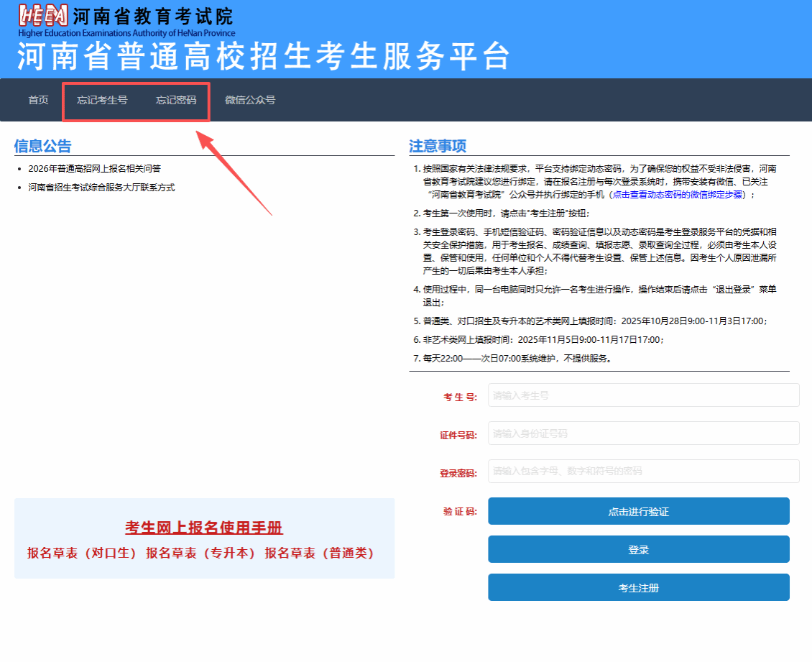Screen dimensions: 812x662
Task: Click the 证件号码 ID number field
Action: (643, 433)
